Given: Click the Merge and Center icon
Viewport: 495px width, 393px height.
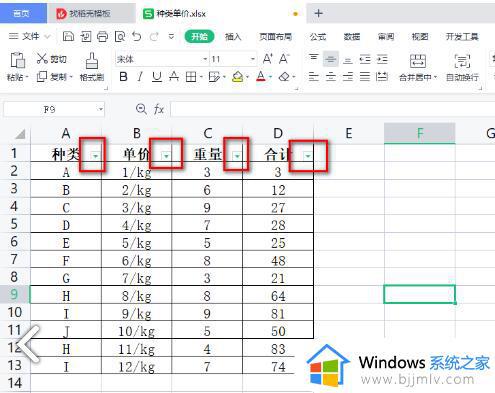Looking at the screenshot, I should click(418, 61).
